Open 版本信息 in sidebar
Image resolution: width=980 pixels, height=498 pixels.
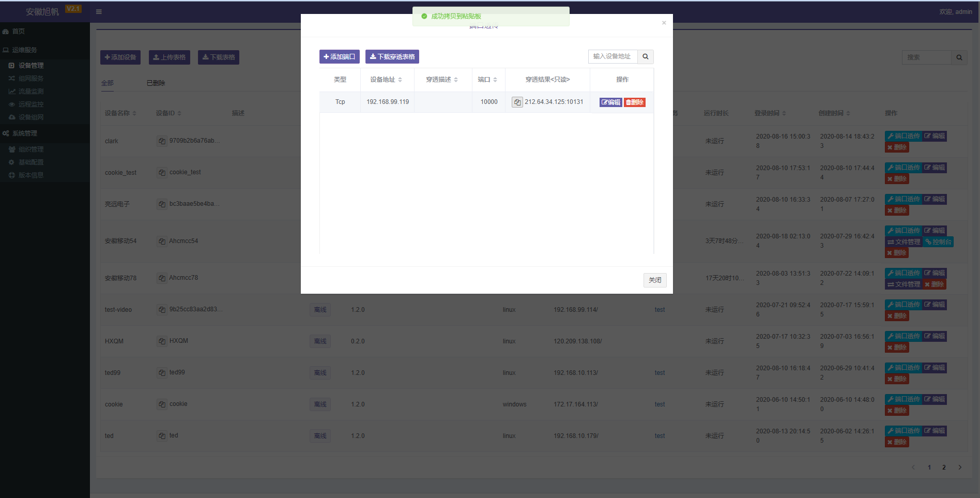coord(45,175)
